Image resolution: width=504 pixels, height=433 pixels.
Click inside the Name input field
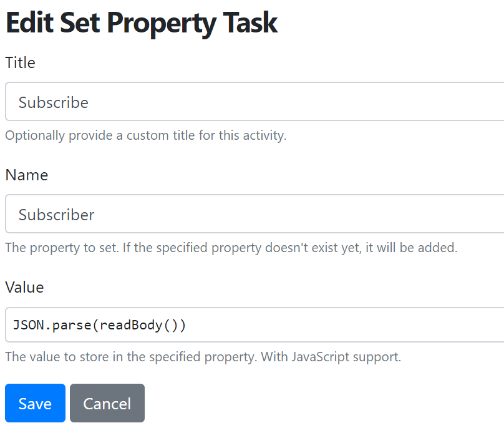[x=250, y=214]
